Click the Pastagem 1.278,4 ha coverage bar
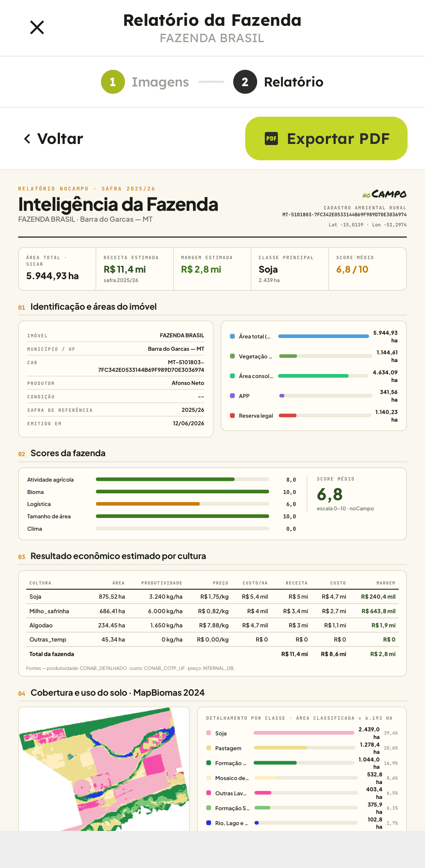 [304, 748]
